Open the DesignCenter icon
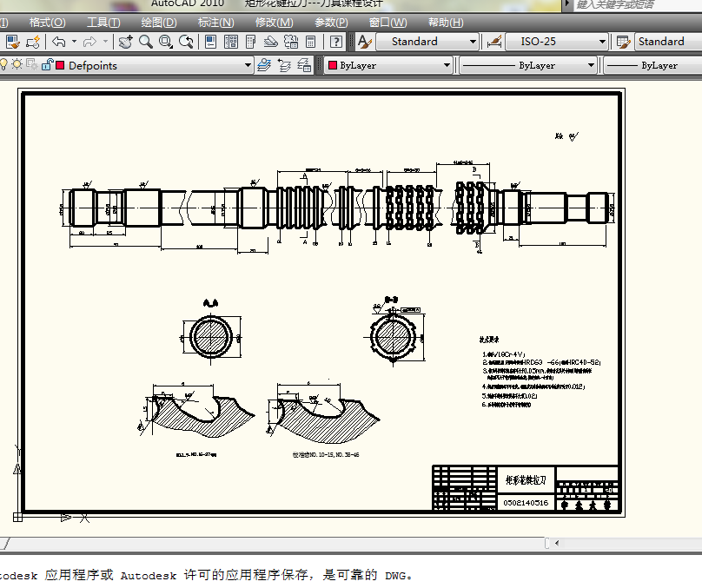The width and height of the screenshot is (702, 588). click(230, 42)
